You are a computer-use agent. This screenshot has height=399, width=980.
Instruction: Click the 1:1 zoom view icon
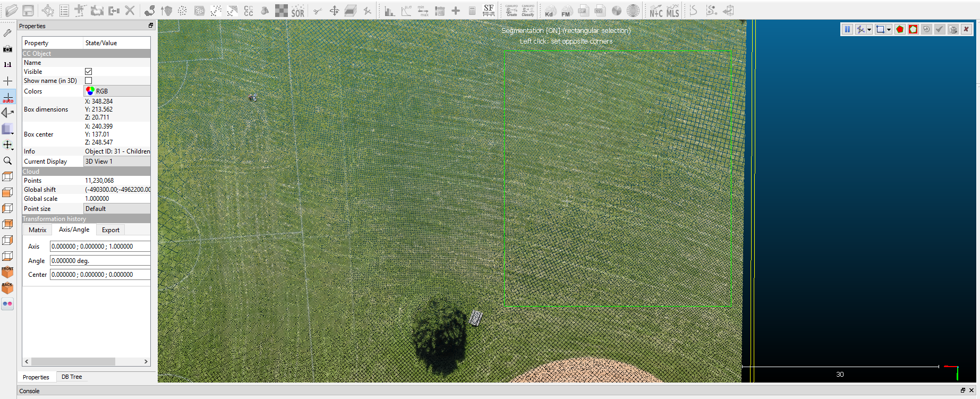point(7,65)
